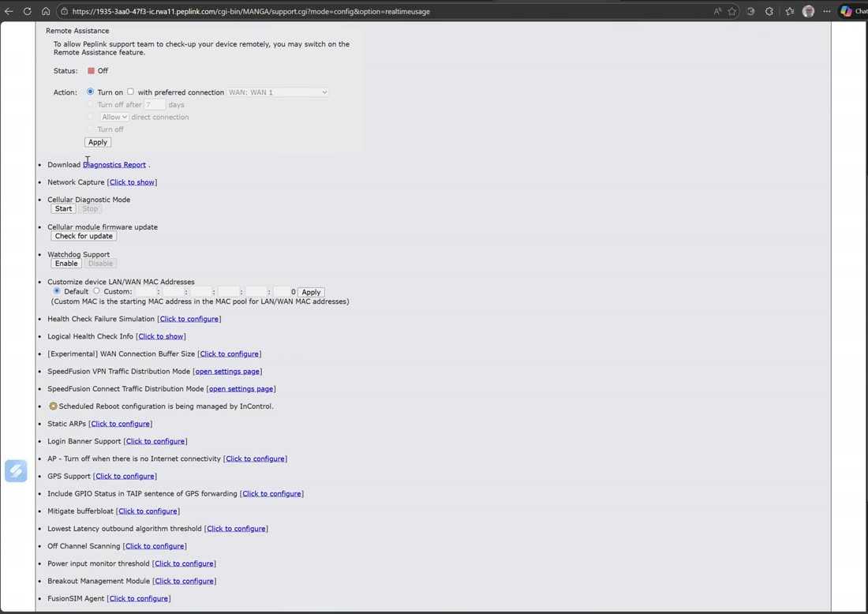Click the Cellular Diagnostic Mode label
This screenshot has width=868, height=614.
[x=89, y=200]
